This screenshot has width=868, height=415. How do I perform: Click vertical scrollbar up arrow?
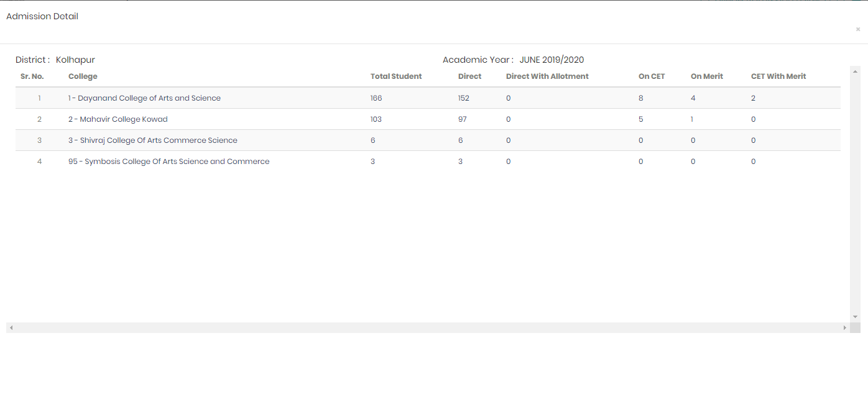tap(855, 71)
